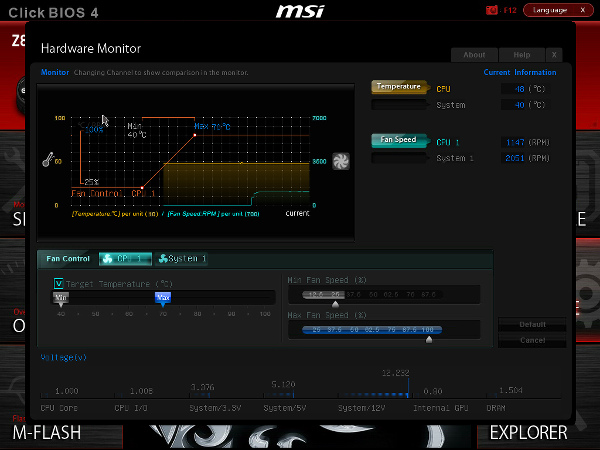The image size is (600, 450).
Task: Click System/3.3V voltage value 3.376
Action: (x=202, y=387)
